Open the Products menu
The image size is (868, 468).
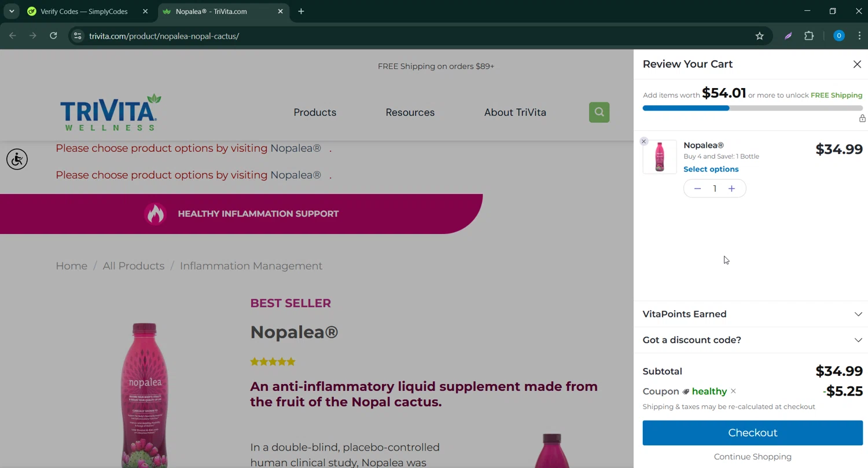click(x=315, y=112)
